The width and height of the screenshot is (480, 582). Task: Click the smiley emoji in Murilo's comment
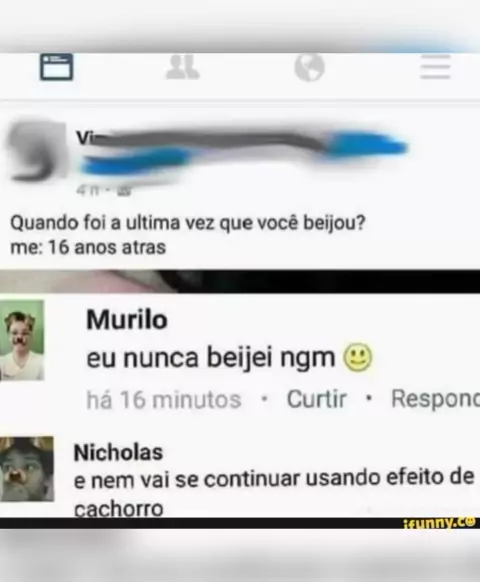tap(358, 357)
